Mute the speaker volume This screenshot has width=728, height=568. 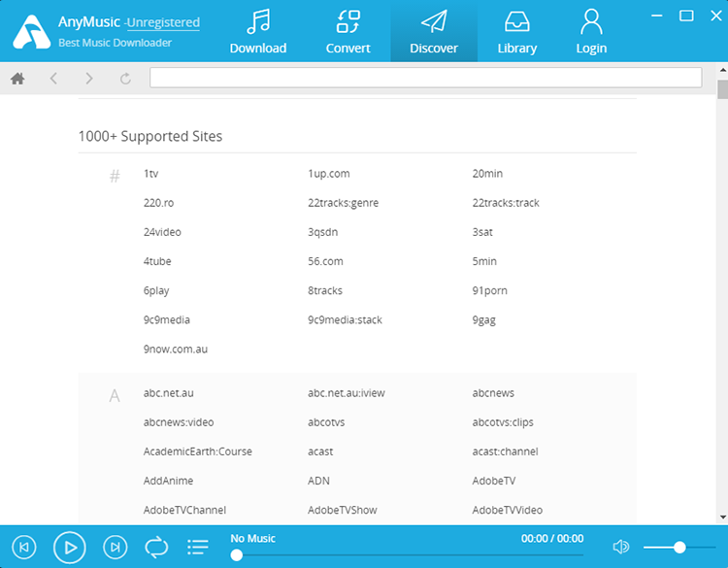pos(621,547)
